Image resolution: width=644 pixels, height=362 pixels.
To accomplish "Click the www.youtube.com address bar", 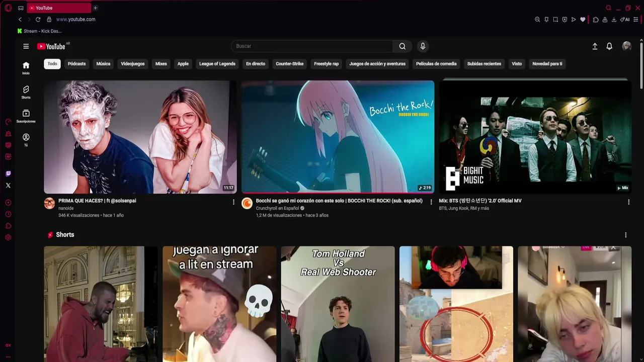I will 75,20.
